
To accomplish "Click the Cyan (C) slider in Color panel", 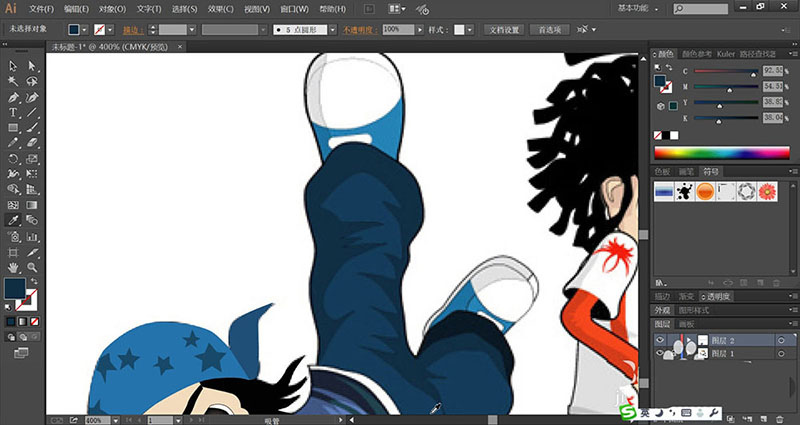I will pos(726,71).
